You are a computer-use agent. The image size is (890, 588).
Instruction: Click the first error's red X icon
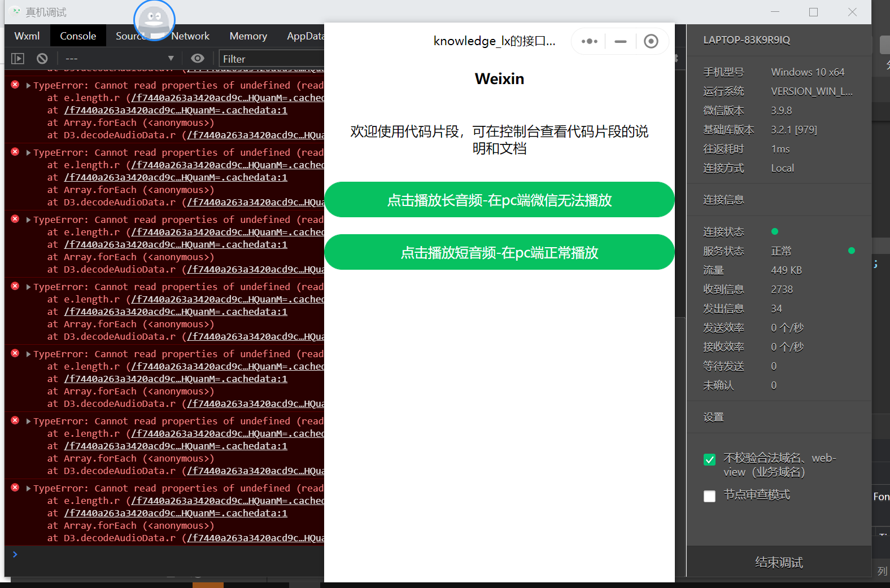pyautogui.click(x=15, y=85)
